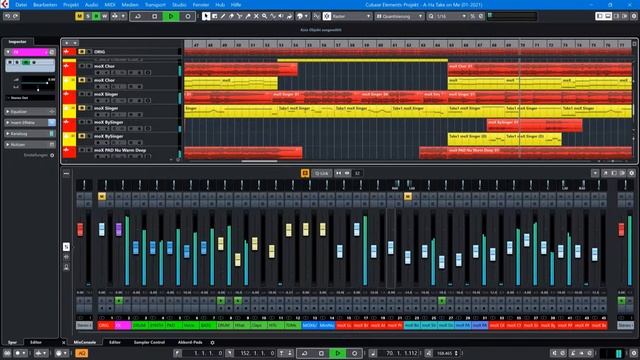Switch to the MixConsole tab
Image resolution: width=640 pixels, height=360 pixels.
click(x=84, y=342)
